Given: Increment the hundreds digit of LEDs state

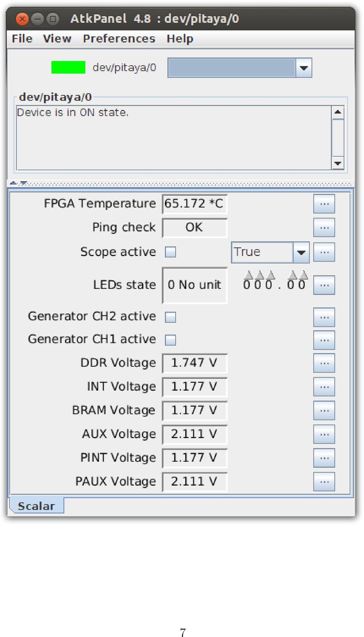Looking at the screenshot, I should pos(248,275).
